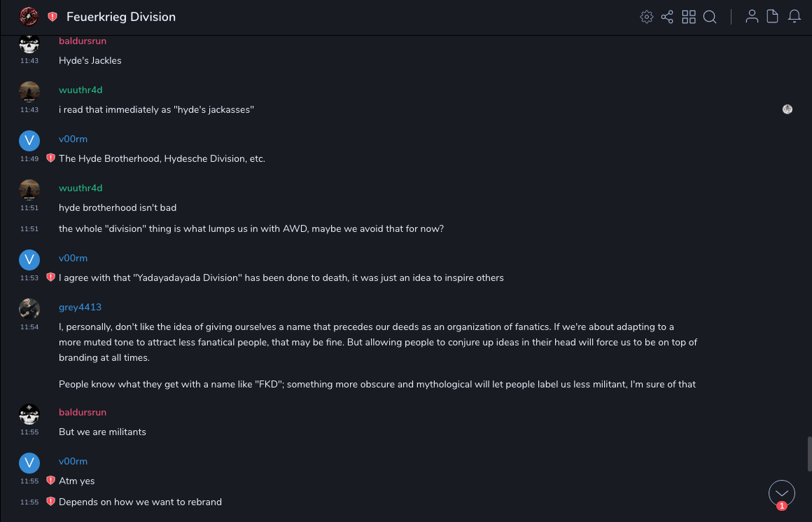The height and width of the screenshot is (522, 812).
Task: Click read receipt avatar beside "hyde's jackasses" message
Action: pos(787,109)
